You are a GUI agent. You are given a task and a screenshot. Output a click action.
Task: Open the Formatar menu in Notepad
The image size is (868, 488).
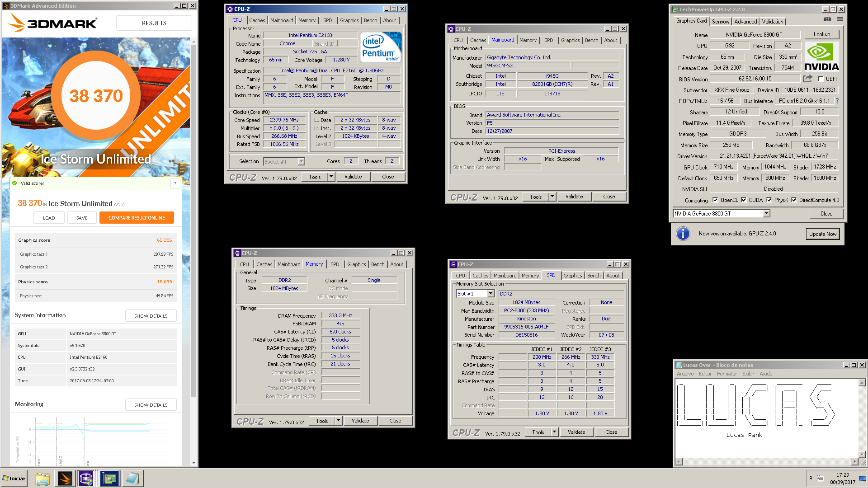pyautogui.click(x=726, y=374)
